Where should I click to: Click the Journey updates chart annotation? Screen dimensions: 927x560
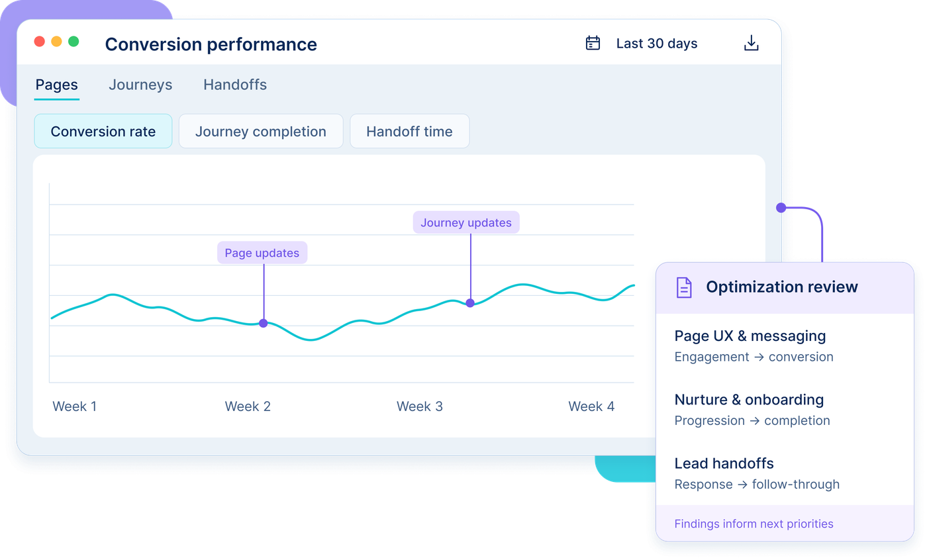[466, 222]
